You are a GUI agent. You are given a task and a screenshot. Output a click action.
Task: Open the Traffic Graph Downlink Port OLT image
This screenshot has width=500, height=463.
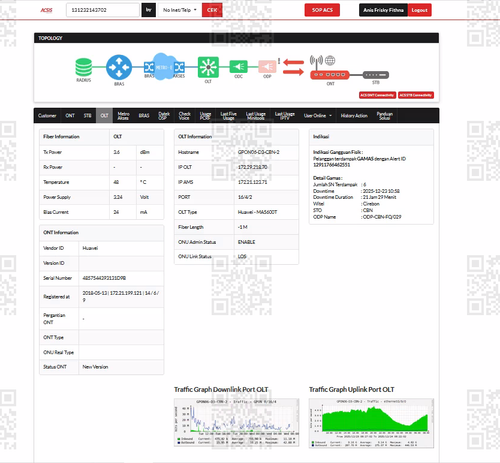236,422
